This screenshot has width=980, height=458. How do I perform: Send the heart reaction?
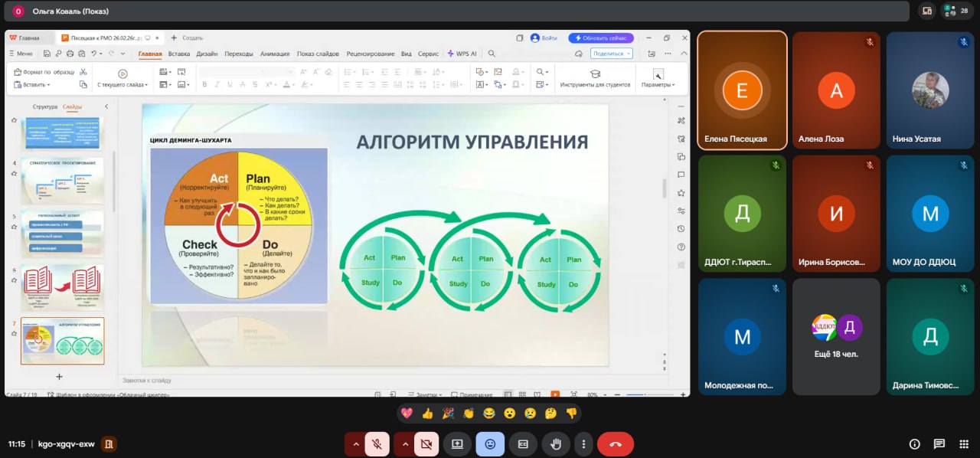tap(407, 414)
